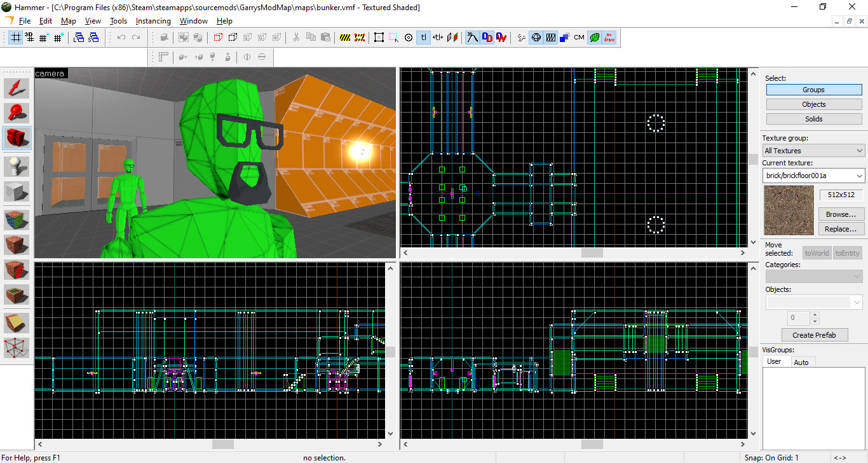Click Hide unselected objects black box icon

tap(233, 38)
